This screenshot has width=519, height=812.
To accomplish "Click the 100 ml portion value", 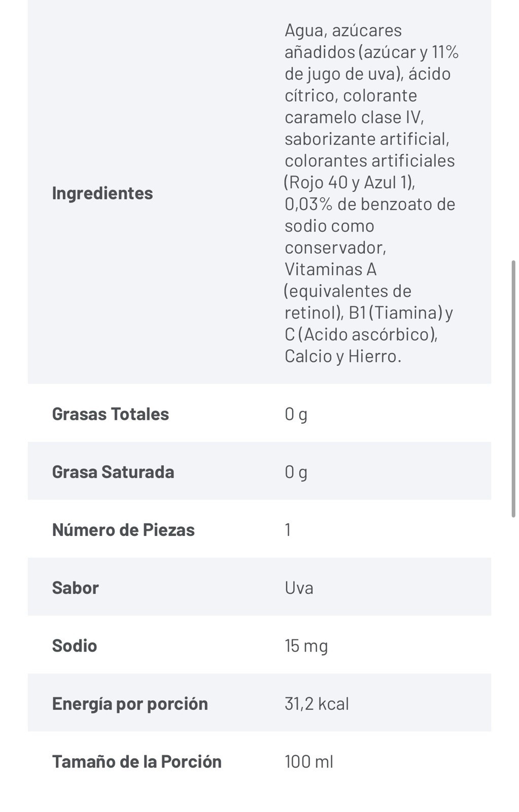I will tap(308, 761).
